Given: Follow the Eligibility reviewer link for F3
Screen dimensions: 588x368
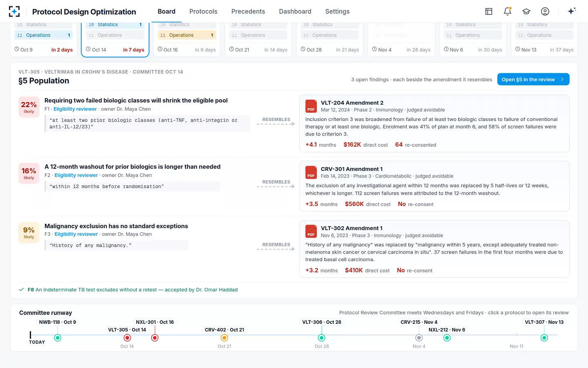Looking at the screenshot, I should 76,234.
